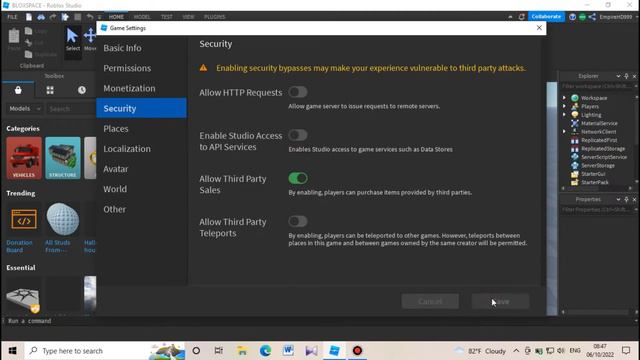Viewport: 640px width, 360px height.
Task: Click the redo arrow icon
Action: point(53,17)
